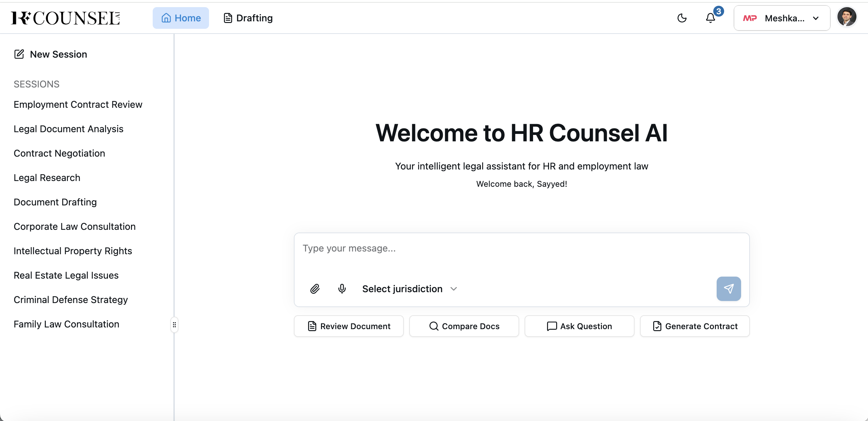
Task: Click the Review Document button
Action: click(x=349, y=326)
